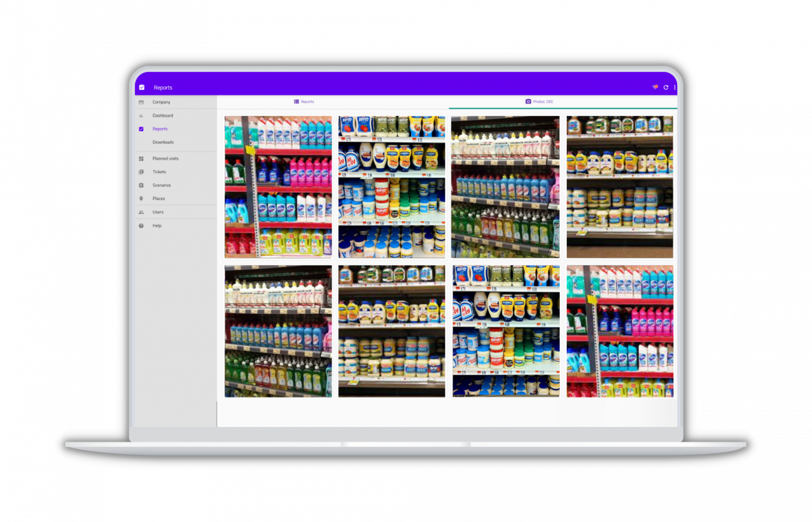Select Reports in the navigation menu
Viewport: 812px width, 522px height.
(160, 128)
